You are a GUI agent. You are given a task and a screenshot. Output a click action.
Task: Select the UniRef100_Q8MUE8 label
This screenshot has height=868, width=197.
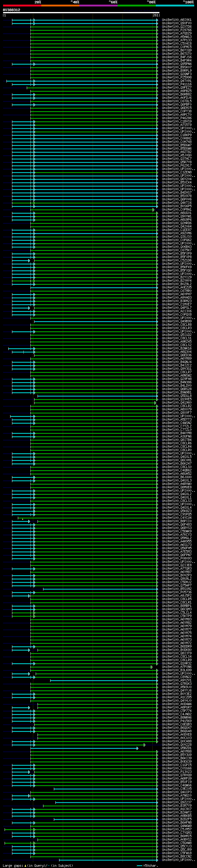[176, 487]
